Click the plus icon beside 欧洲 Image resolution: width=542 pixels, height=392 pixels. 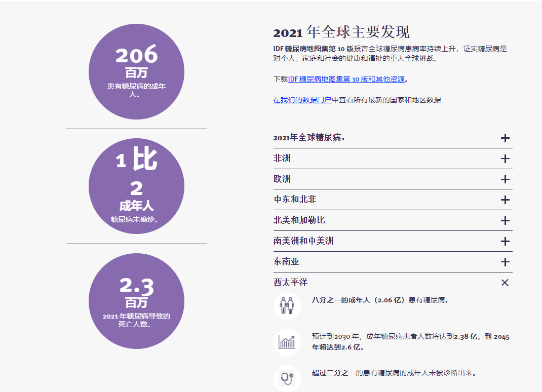click(505, 179)
